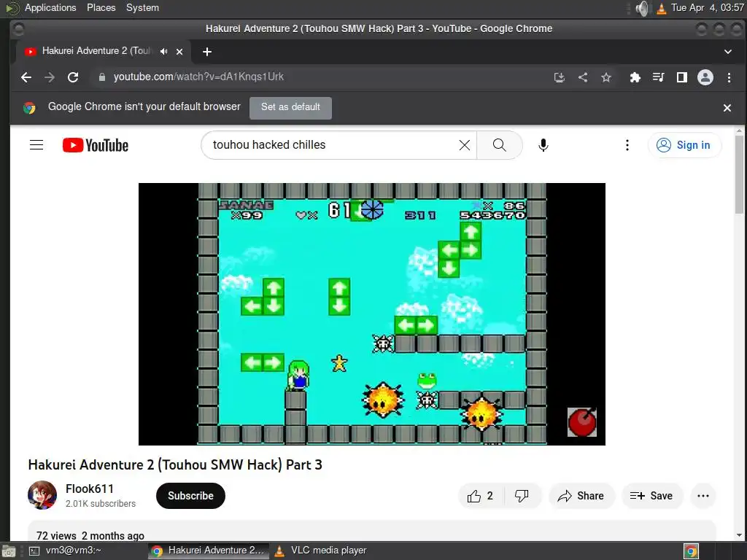Image resolution: width=747 pixels, height=560 pixels.
Task: Open Chrome's three-dot menu
Action: pos(729,77)
